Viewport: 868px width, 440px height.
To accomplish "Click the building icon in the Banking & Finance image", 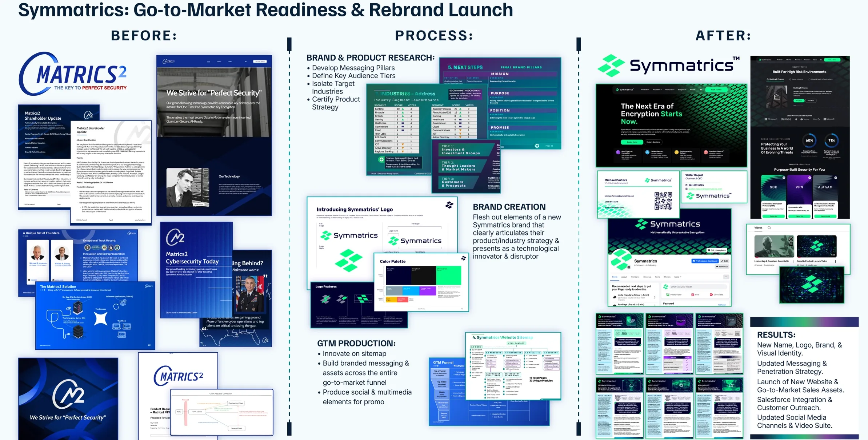I will click(x=777, y=97).
